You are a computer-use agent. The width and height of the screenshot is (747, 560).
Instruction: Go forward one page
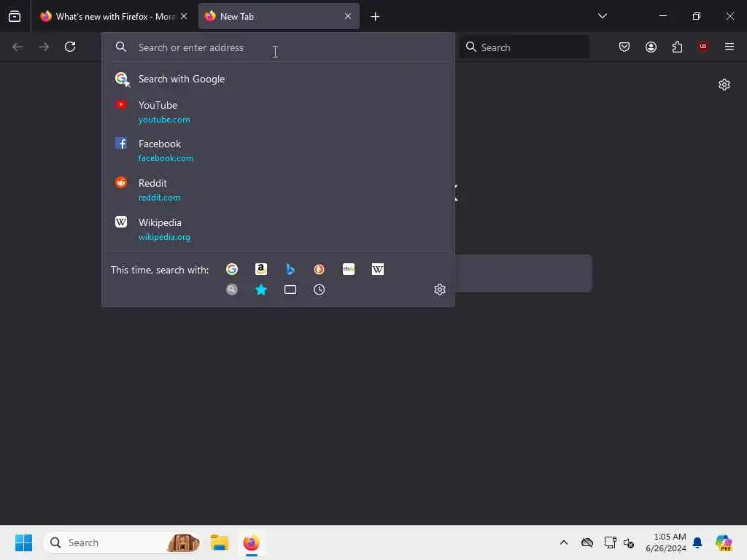(x=44, y=47)
